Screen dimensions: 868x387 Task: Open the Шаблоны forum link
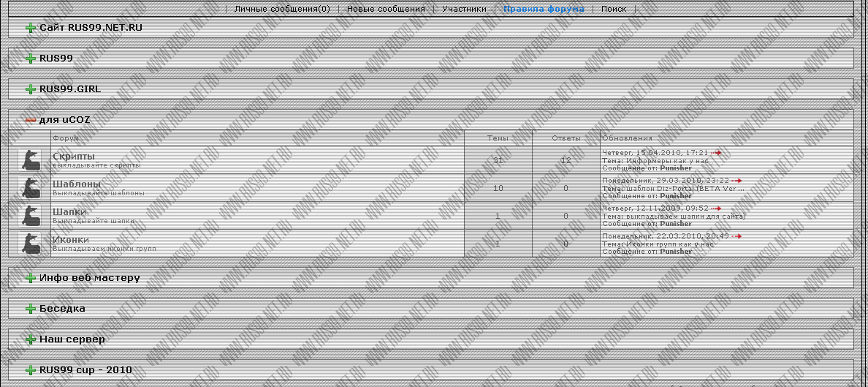point(77,184)
